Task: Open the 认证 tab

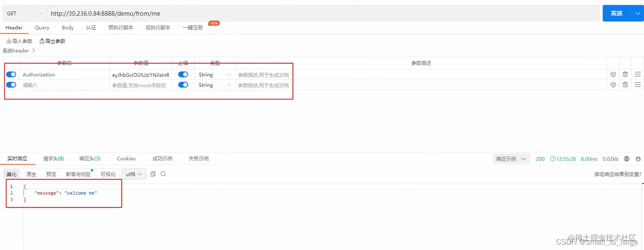Action: coord(91,27)
